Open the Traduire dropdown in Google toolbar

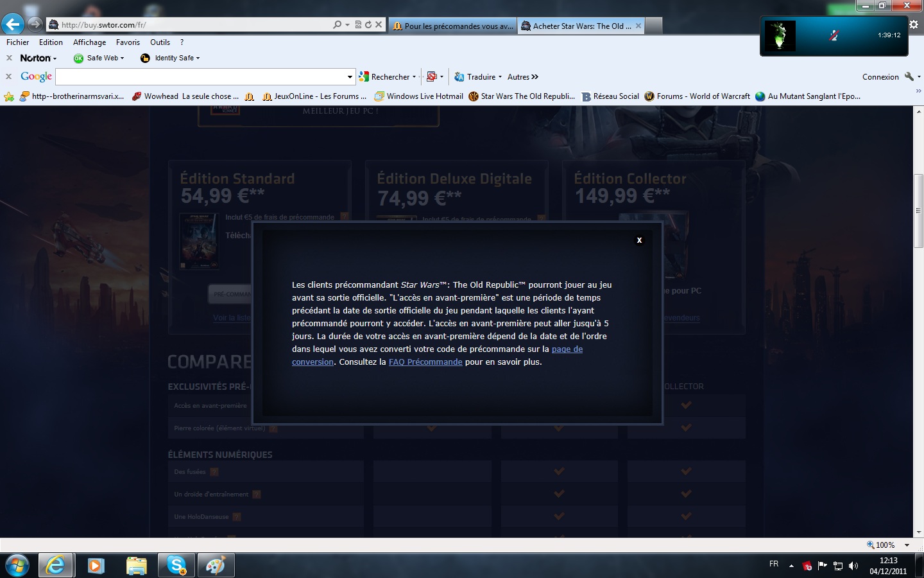click(478, 76)
